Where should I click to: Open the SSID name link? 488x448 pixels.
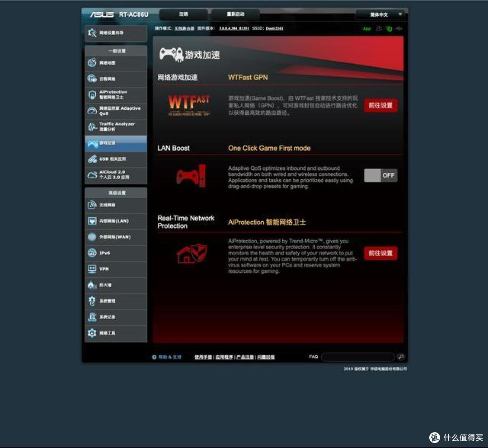click(274, 28)
